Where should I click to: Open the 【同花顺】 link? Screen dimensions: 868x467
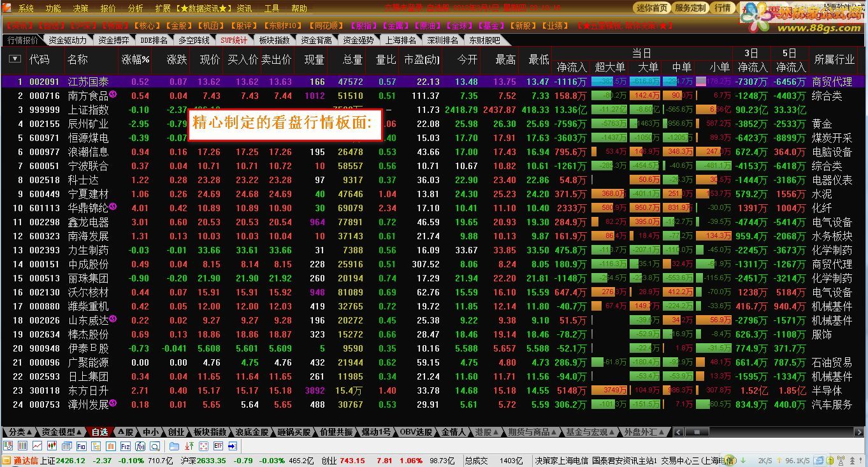(x=325, y=26)
